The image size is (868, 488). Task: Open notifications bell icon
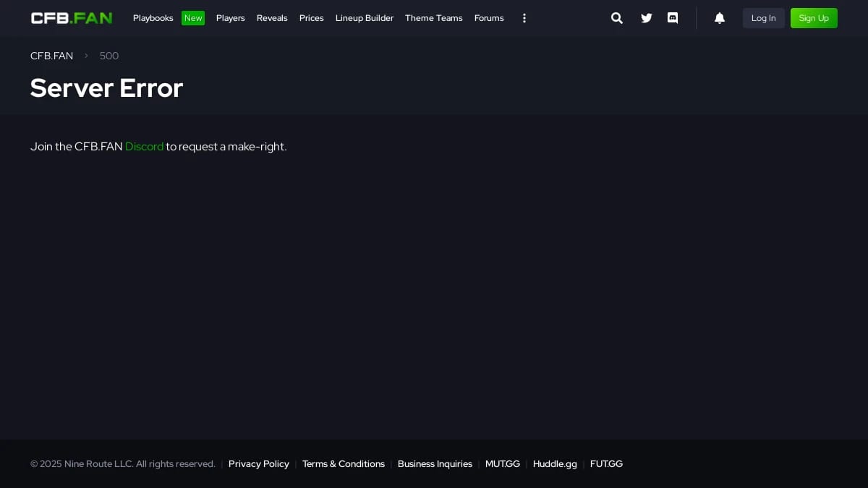[719, 18]
